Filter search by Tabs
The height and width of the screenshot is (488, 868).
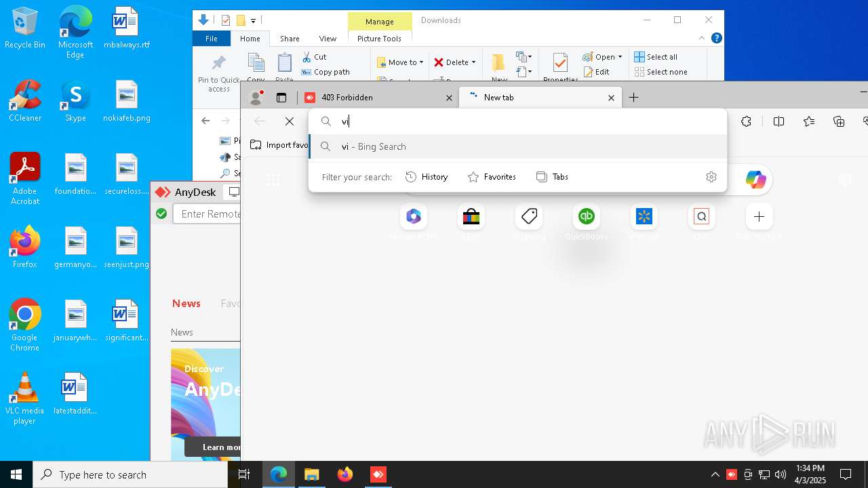tap(552, 177)
